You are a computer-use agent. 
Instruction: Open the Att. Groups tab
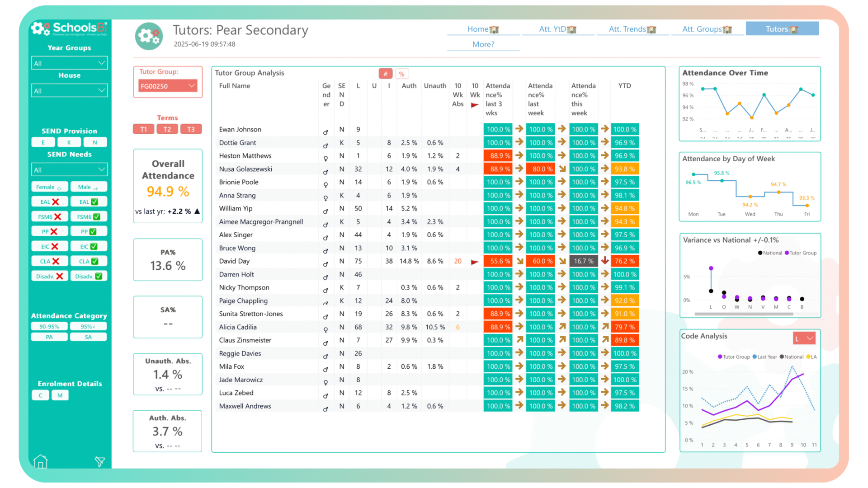coord(707,29)
